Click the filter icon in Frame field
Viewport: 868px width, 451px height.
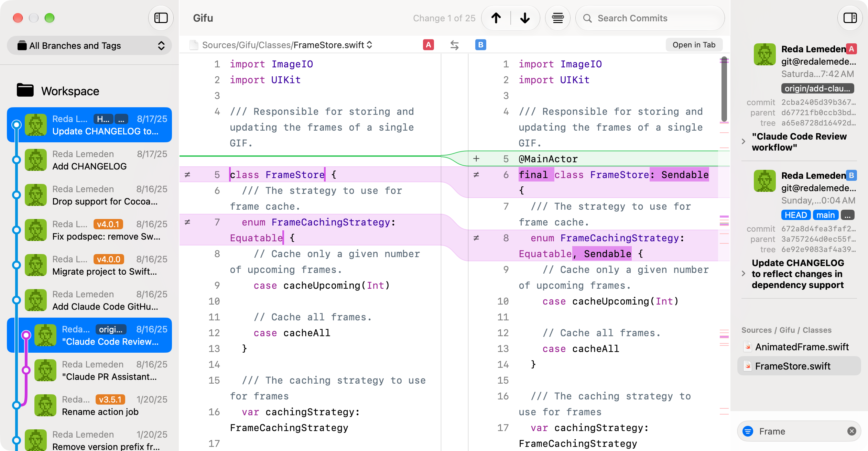point(748,431)
